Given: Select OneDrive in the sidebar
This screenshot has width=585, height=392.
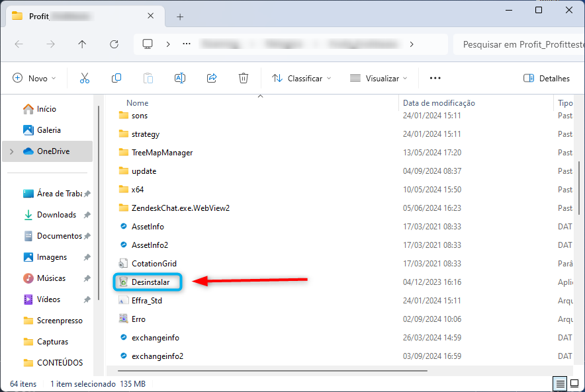Looking at the screenshot, I should pyautogui.click(x=48, y=151).
